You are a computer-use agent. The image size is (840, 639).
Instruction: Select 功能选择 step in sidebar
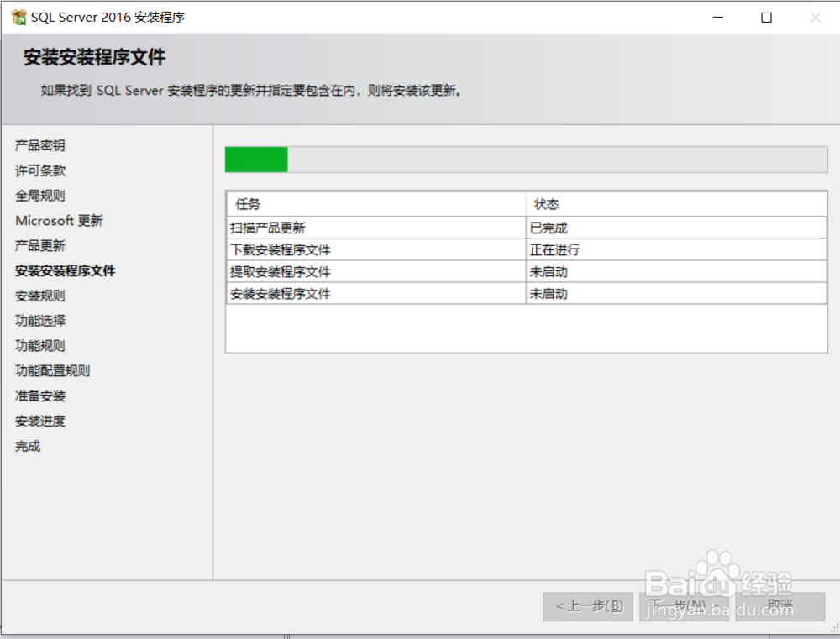(x=40, y=320)
